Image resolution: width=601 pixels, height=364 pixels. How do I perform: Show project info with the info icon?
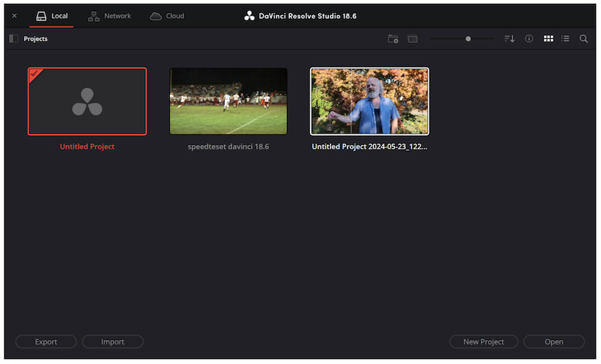pos(529,39)
